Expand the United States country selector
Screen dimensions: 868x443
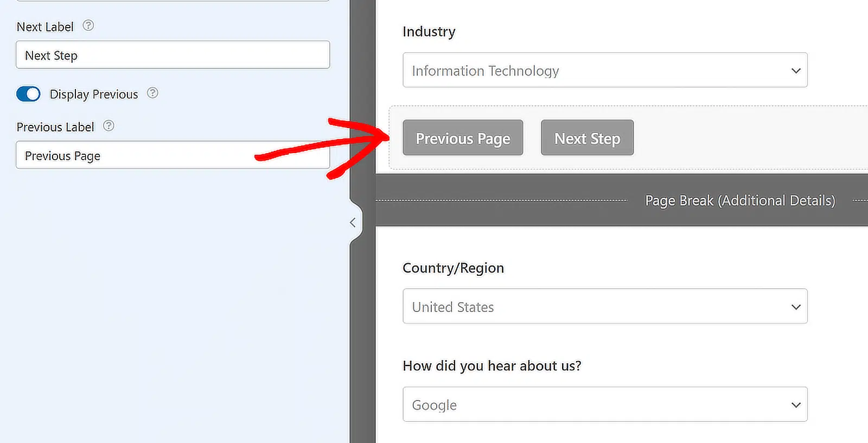click(597, 307)
